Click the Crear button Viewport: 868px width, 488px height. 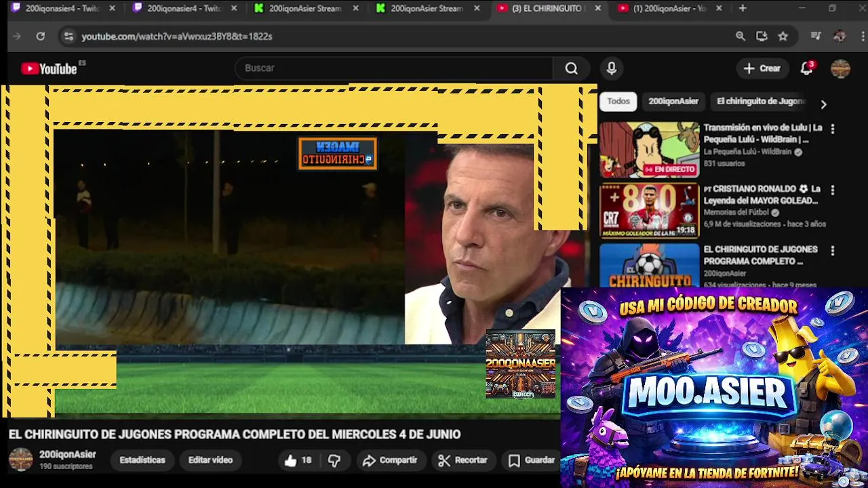pyautogui.click(x=762, y=68)
